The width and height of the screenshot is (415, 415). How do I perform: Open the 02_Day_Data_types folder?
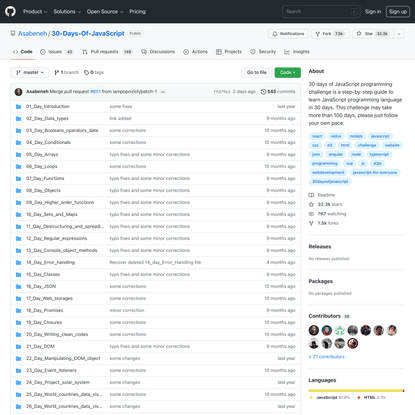[x=47, y=118]
